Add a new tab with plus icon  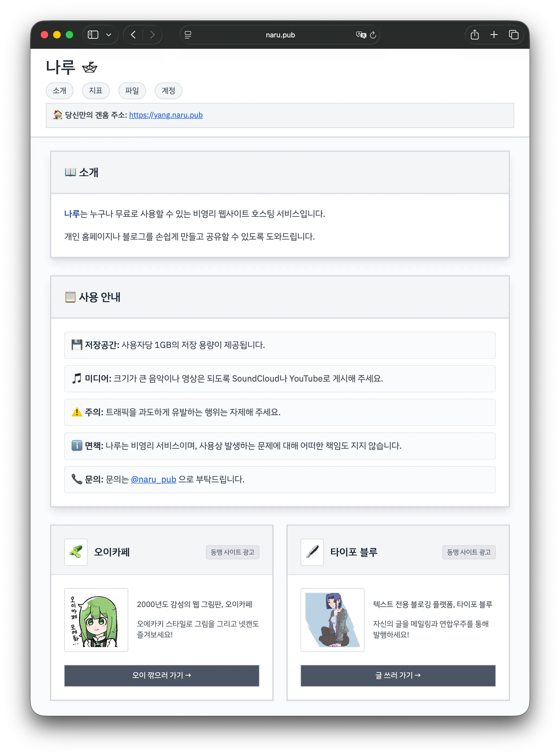[x=494, y=35]
